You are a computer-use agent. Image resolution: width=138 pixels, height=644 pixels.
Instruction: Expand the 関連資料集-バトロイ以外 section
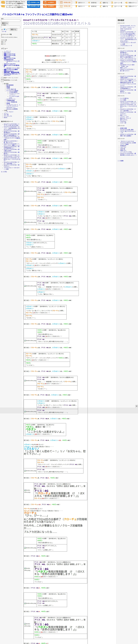point(2,80)
